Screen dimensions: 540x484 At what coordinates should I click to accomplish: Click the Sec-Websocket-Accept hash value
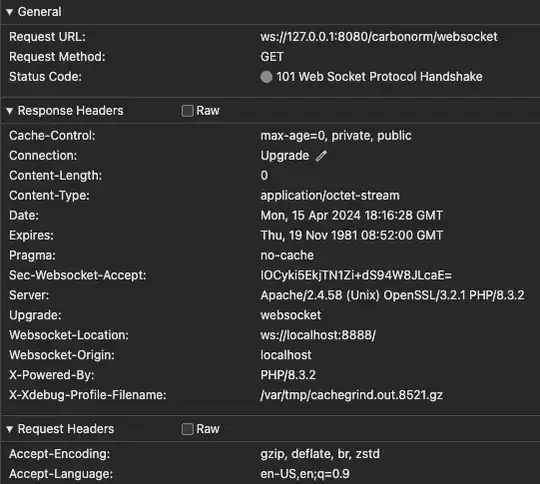click(356, 275)
